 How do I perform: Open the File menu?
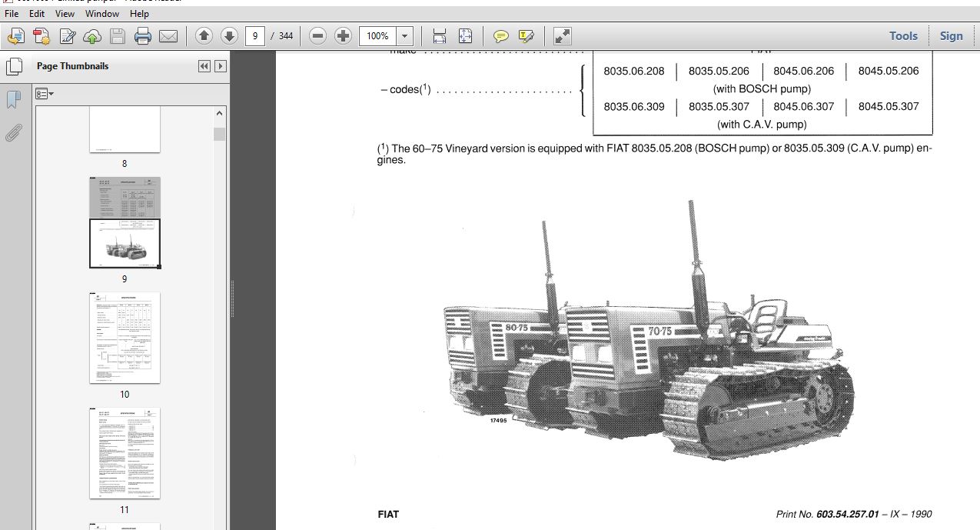[12, 14]
